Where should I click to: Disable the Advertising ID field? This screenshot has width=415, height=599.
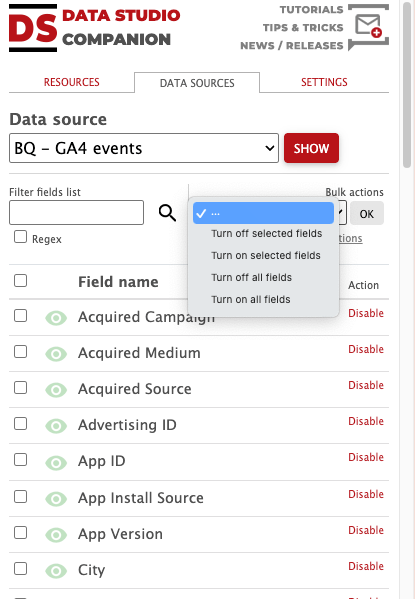366,421
